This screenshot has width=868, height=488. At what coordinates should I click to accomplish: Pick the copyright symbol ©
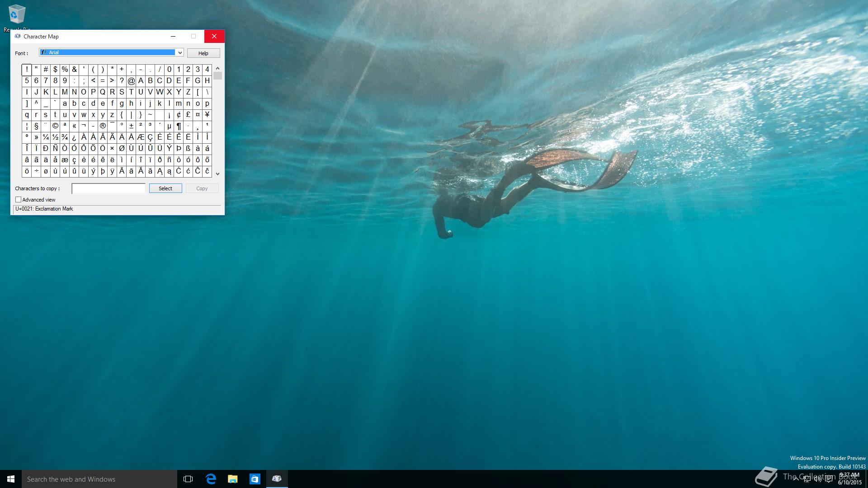point(55,126)
